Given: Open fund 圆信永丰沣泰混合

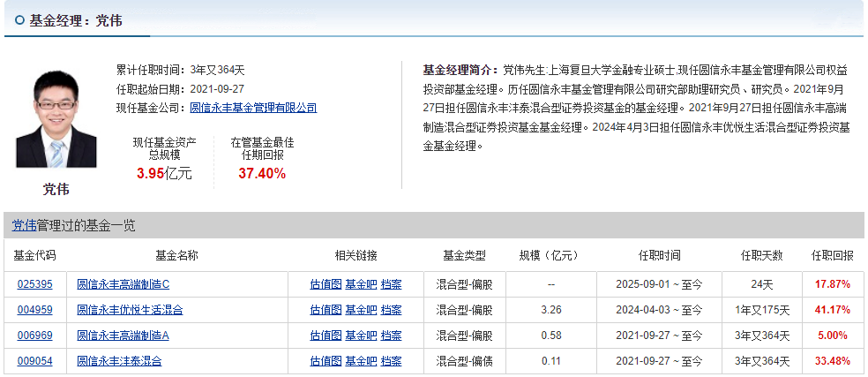Looking at the screenshot, I should pos(120,361).
